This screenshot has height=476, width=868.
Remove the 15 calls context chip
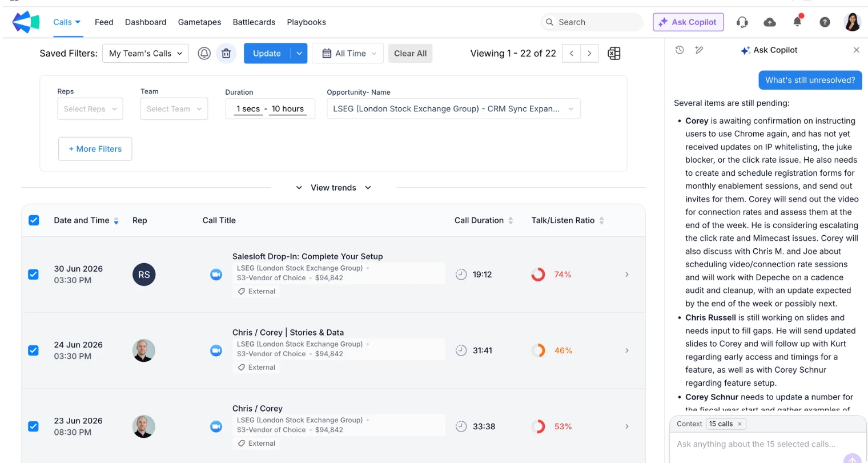click(740, 424)
